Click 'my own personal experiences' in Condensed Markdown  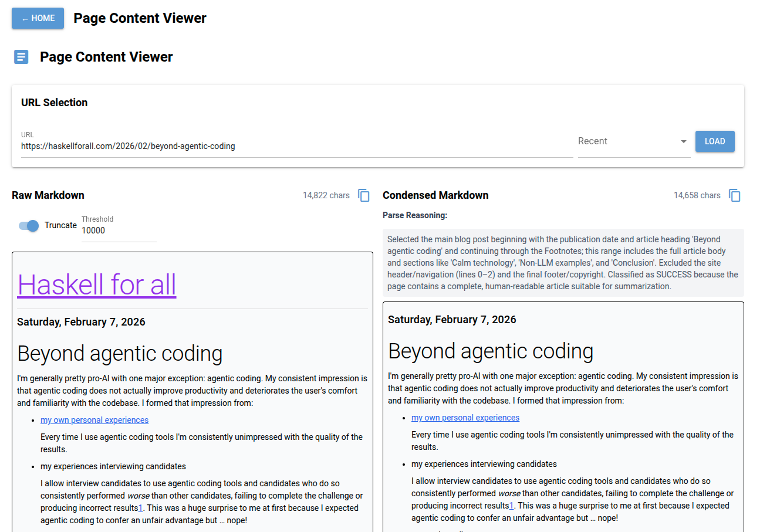point(465,417)
